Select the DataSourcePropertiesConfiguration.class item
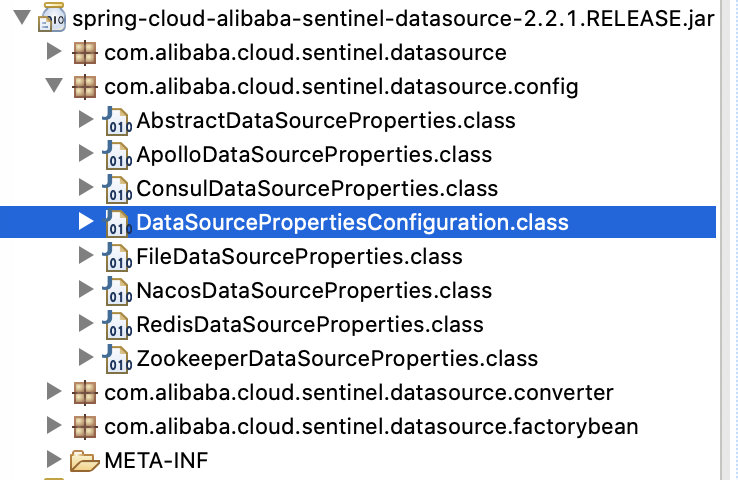Viewport: 738px width, 480px height. pos(352,223)
